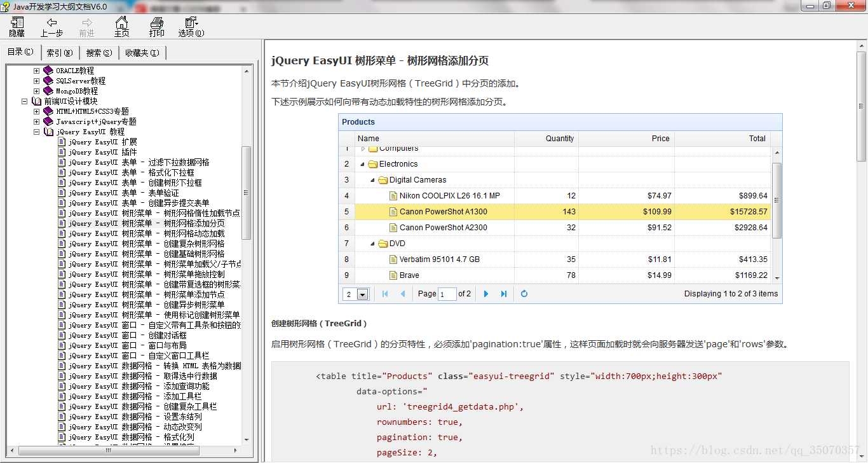The image size is (868, 463).
Task: Click the jQuery EasyUI 教程 open book icon
Action: pos(48,132)
